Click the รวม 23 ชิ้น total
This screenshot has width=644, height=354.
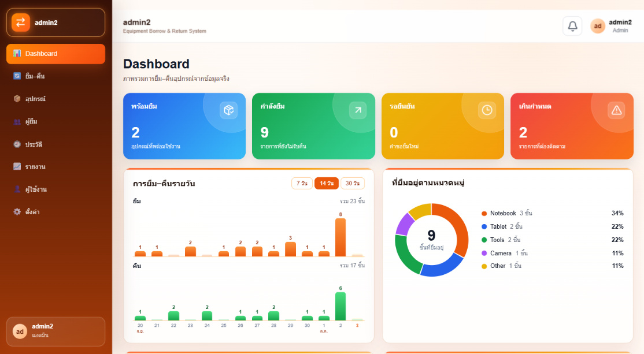point(353,201)
